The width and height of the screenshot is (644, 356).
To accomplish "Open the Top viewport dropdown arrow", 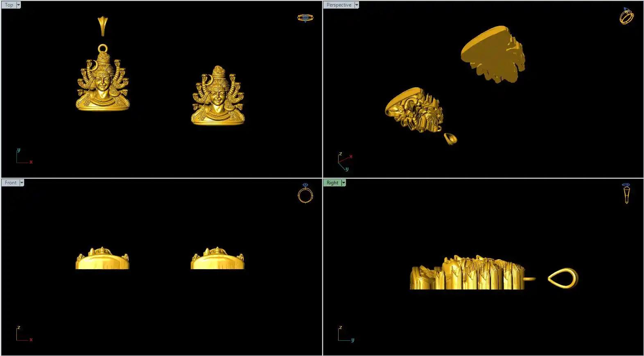I will (18, 5).
